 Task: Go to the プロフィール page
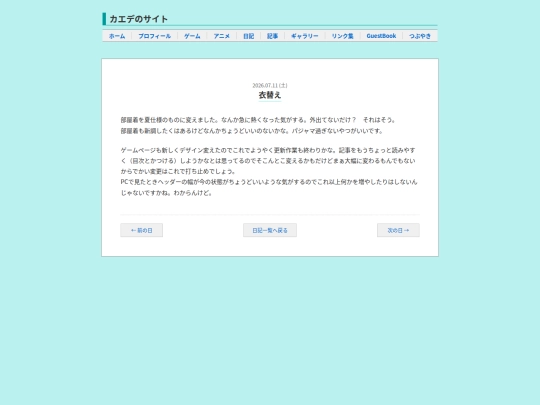(x=154, y=36)
